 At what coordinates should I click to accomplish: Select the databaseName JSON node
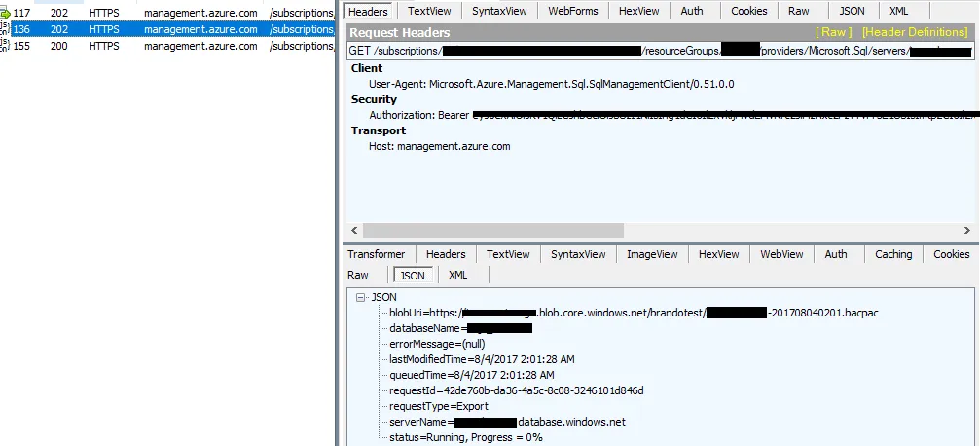point(460,328)
